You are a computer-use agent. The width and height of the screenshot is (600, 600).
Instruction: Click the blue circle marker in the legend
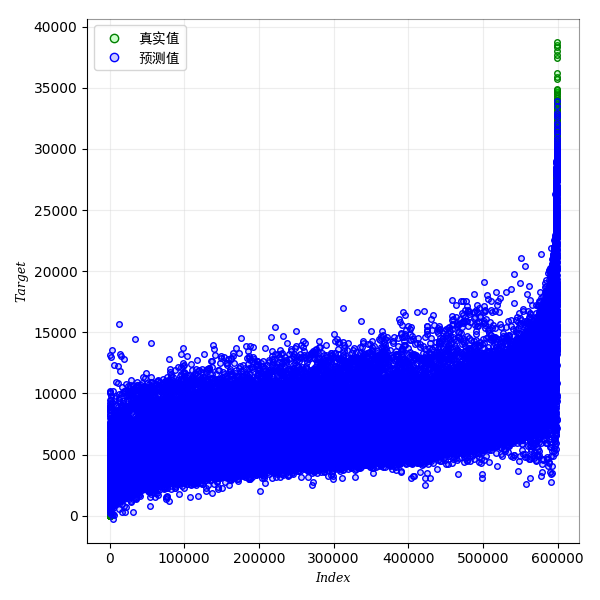tap(114, 58)
